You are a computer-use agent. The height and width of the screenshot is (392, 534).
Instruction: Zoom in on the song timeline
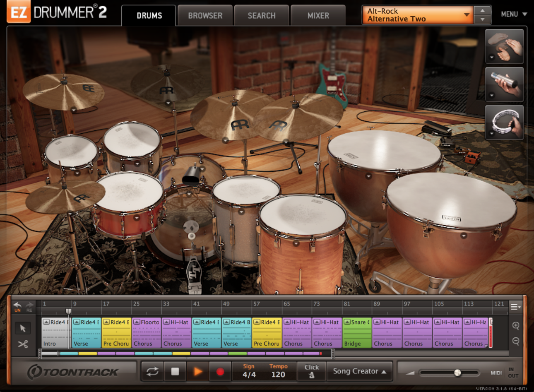coord(516,326)
